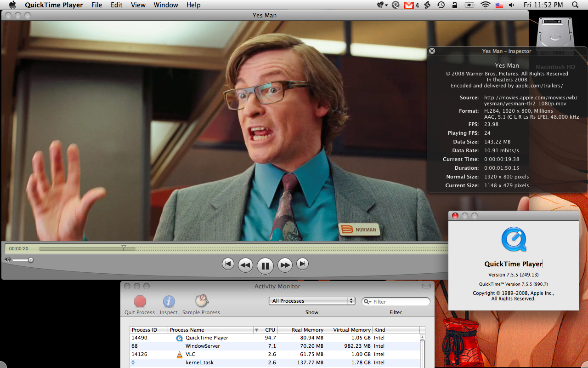Viewport: 588px width, 368px height.
Task: Click the movie timeline progress bar
Action: 243,249
